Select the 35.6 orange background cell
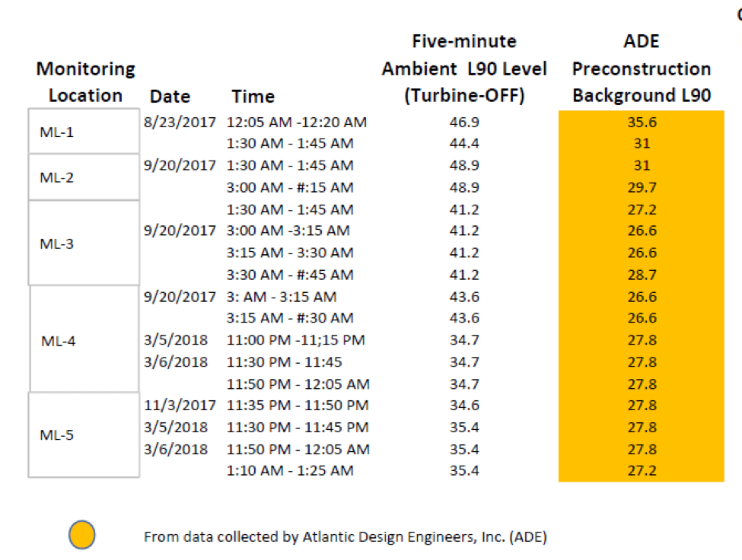This screenshot has height=560, width=742. tap(641, 122)
